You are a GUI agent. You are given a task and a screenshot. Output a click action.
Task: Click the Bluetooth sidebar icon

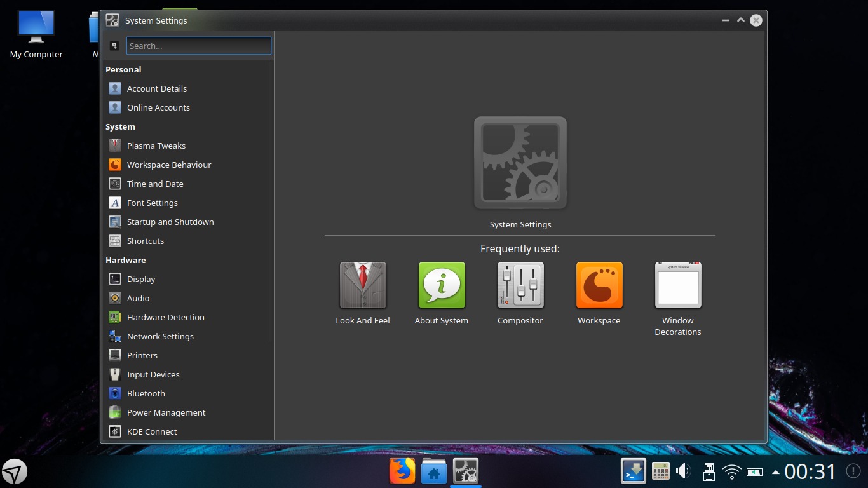(x=115, y=393)
